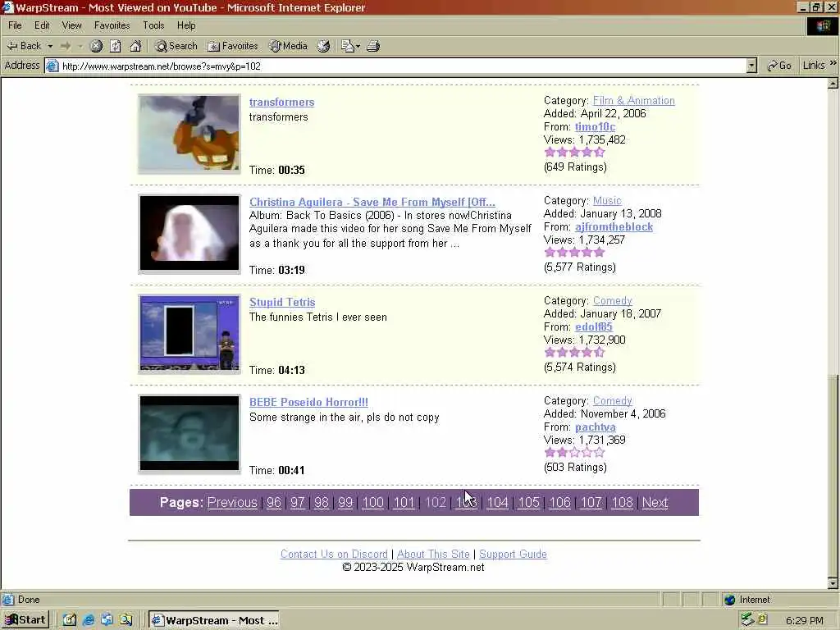
Task: Open Comedy category for BEBE Poseido
Action: click(612, 400)
